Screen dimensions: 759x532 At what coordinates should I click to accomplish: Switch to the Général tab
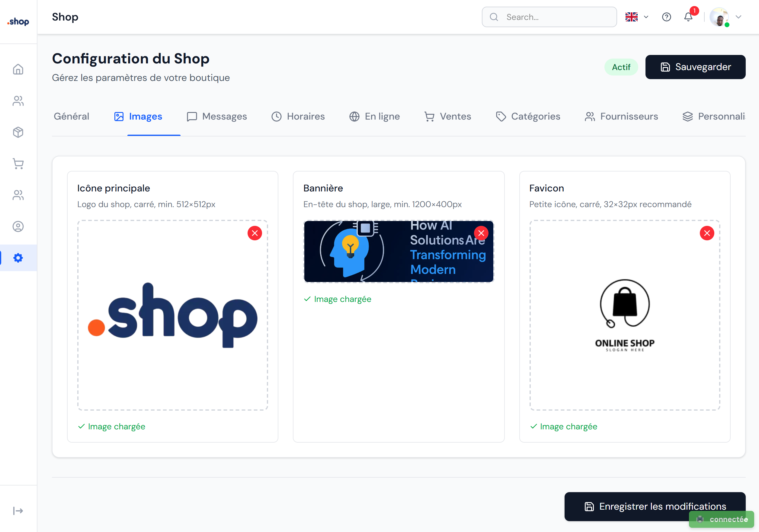pos(72,116)
